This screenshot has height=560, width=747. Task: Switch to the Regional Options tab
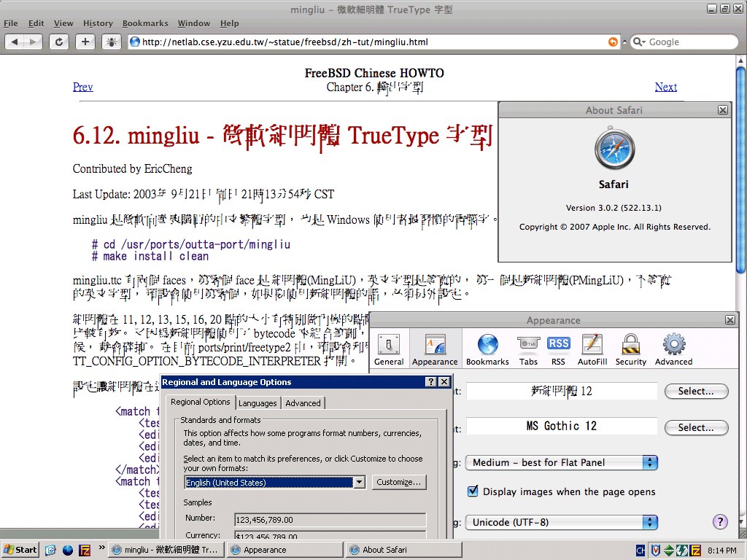pos(200,402)
